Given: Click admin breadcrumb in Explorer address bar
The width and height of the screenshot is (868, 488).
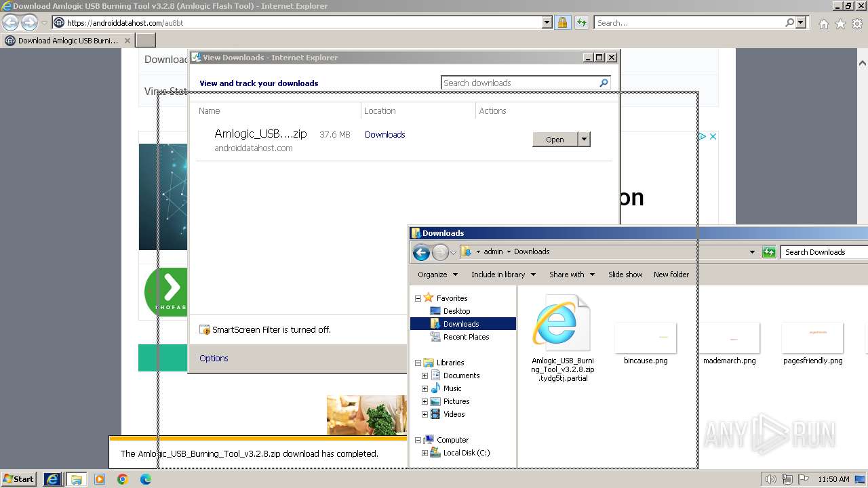Looking at the screenshot, I should pos(493,251).
